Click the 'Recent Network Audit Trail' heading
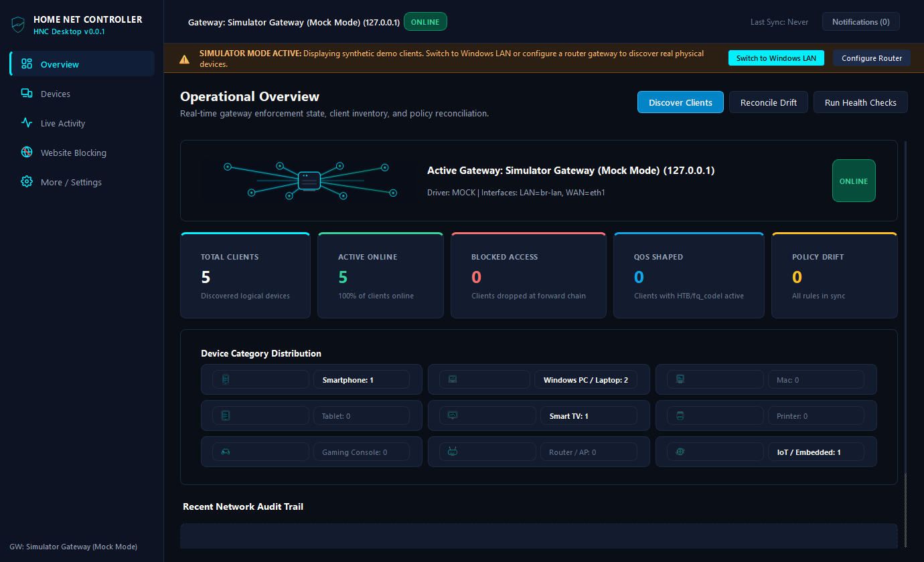 pyautogui.click(x=243, y=506)
